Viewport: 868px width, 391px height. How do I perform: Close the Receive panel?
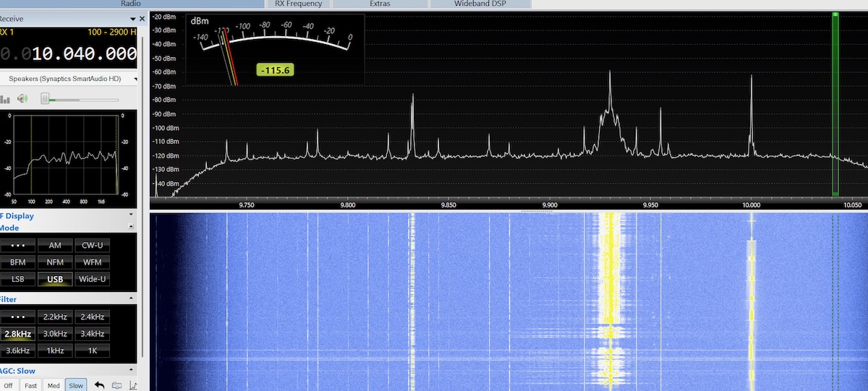tap(140, 19)
